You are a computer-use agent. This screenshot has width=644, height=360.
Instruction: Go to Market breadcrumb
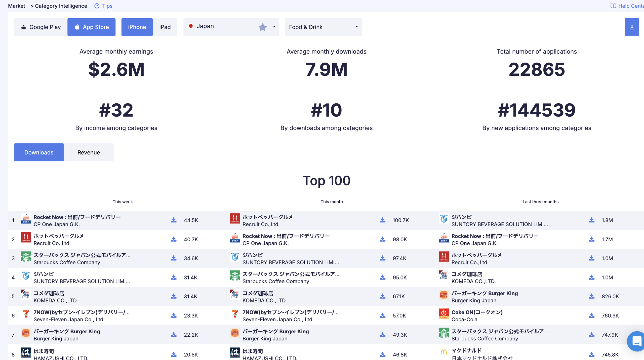pos(17,6)
